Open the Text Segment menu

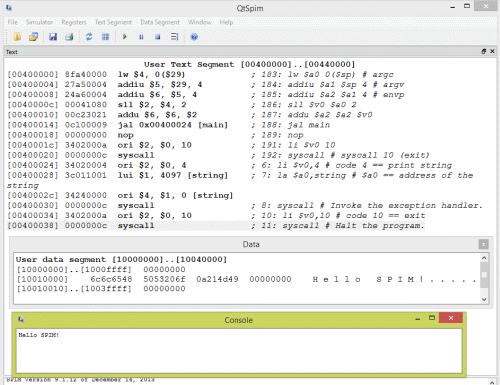[x=113, y=22]
